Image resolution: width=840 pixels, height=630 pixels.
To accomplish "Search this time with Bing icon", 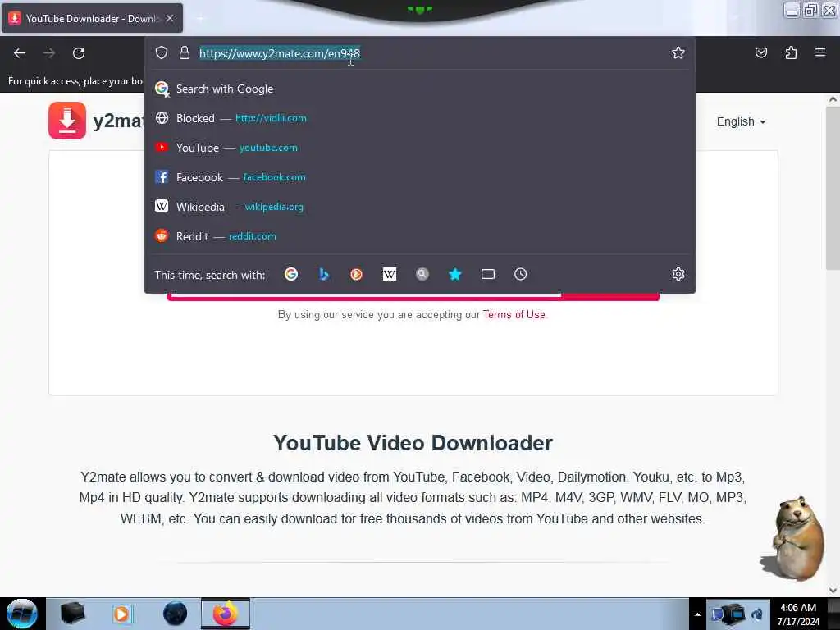I will coord(323,274).
